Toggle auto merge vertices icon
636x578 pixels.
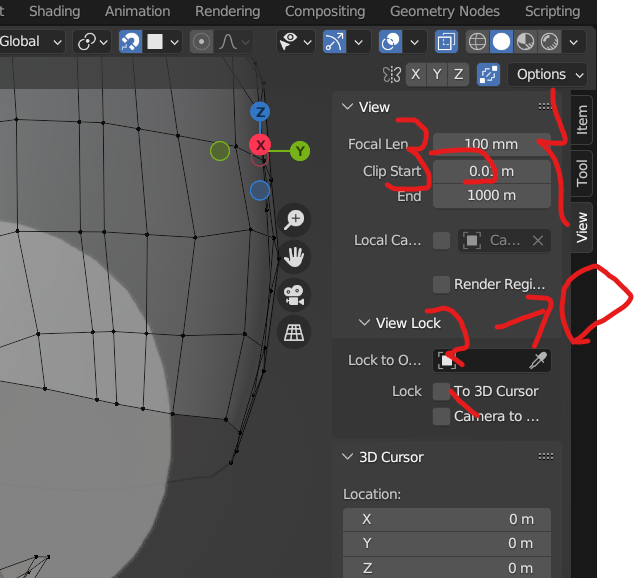pos(488,75)
